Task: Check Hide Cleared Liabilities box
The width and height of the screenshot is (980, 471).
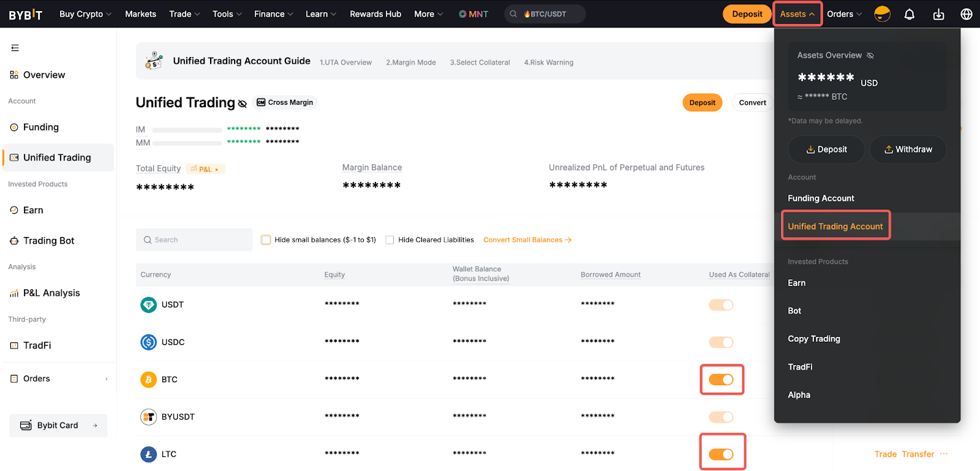Action: [x=390, y=240]
